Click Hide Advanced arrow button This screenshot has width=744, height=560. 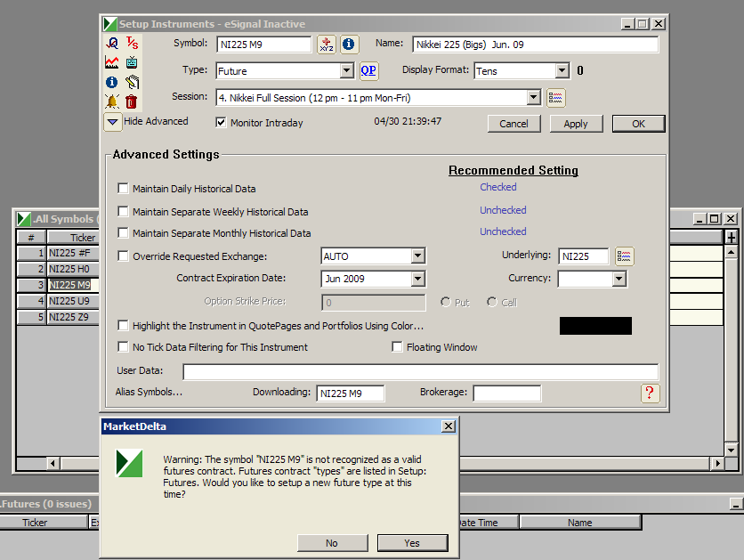tap(112, 122)
